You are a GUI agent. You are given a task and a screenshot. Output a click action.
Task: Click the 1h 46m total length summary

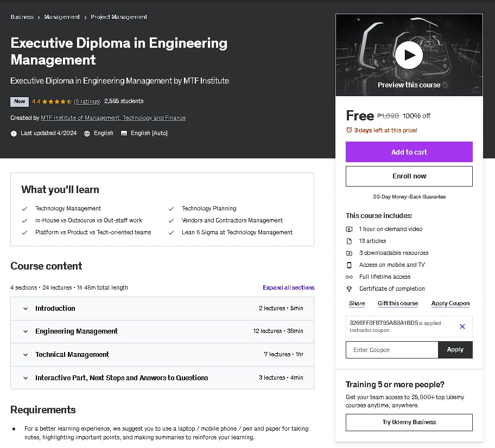(102, 288)
